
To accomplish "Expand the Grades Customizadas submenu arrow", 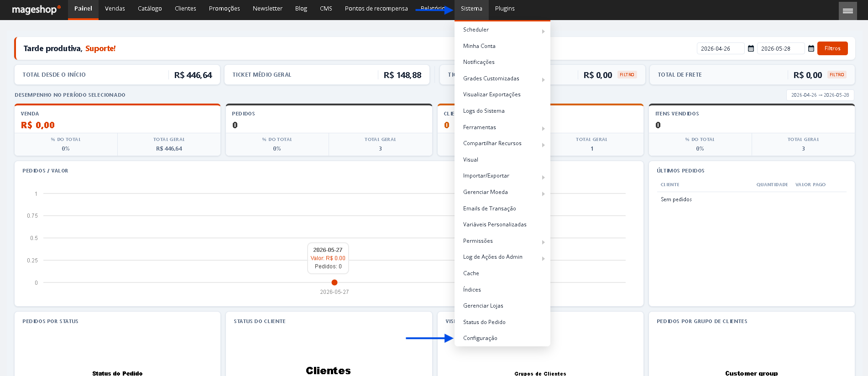I will [x=543, y=80].
